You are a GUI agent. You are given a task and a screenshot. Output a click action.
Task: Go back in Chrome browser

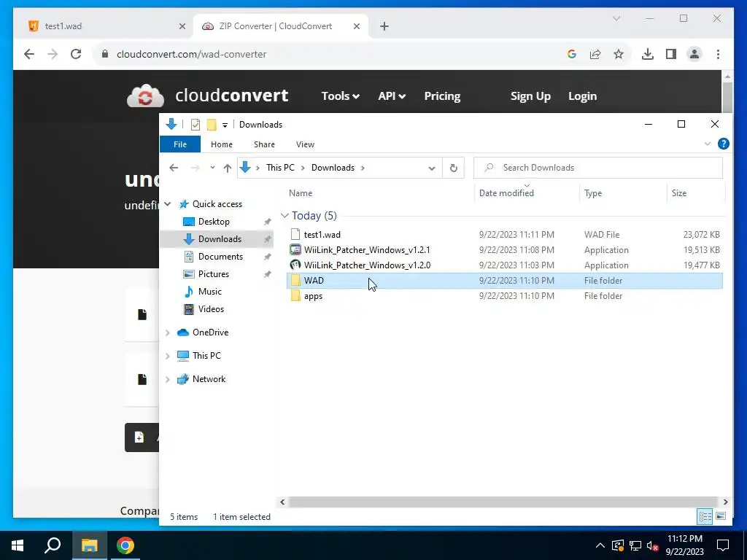29,54
